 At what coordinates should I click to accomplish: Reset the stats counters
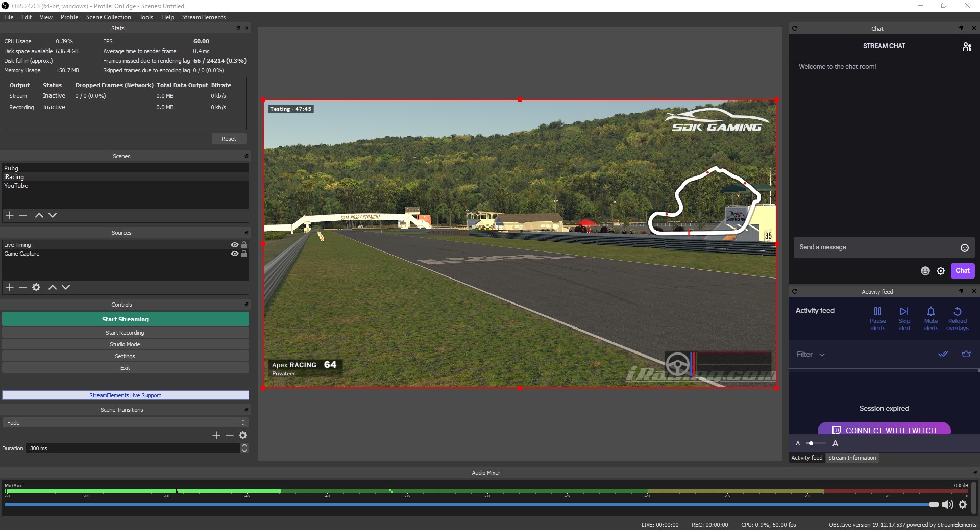click(229, 139)
